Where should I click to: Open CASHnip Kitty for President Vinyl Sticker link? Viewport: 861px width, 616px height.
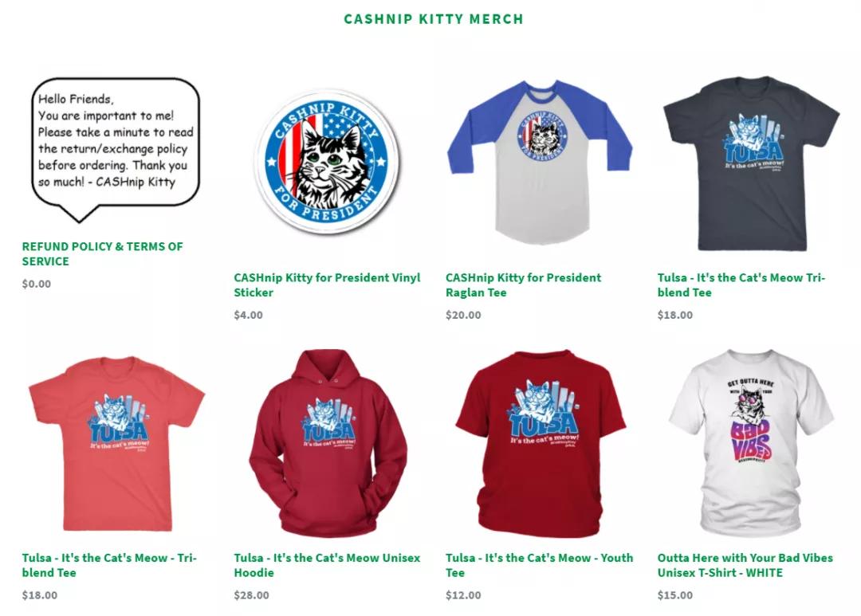[327, 285]
